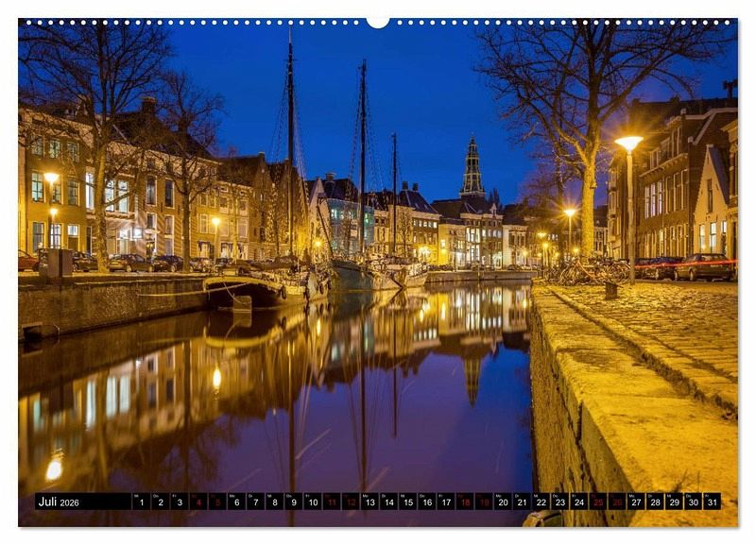Select date 23 in the calendar strip
The width and height of the screenshot is (756, 545).
(x=560, y=502)
